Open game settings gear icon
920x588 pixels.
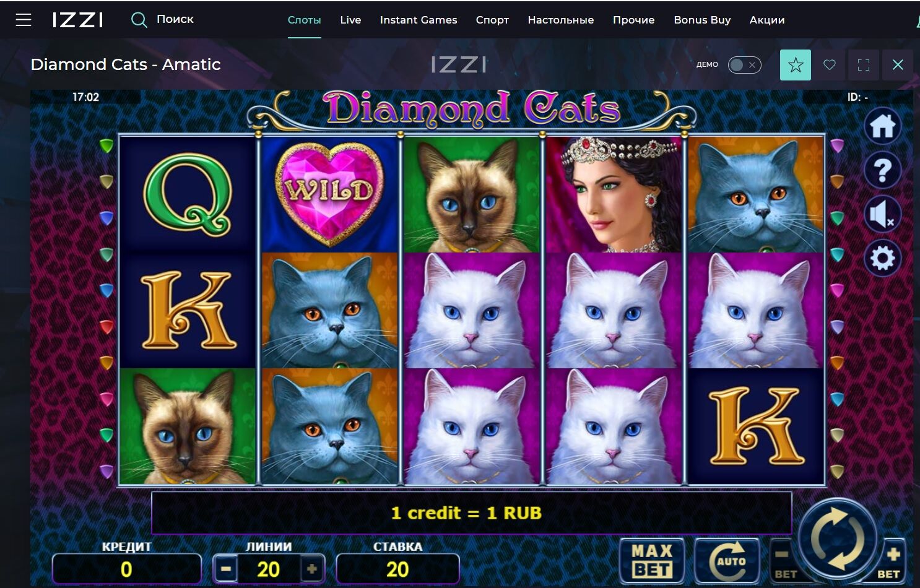point(882,258)
